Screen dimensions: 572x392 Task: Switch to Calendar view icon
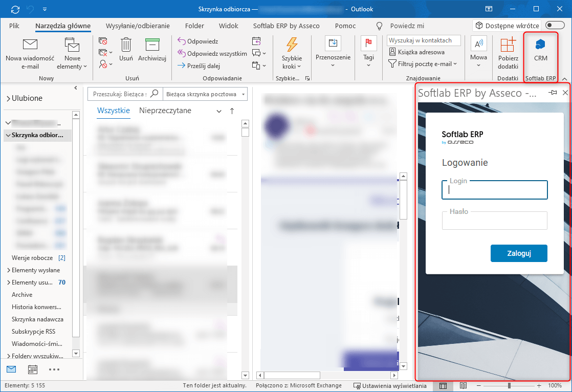[x=32, y=369]
